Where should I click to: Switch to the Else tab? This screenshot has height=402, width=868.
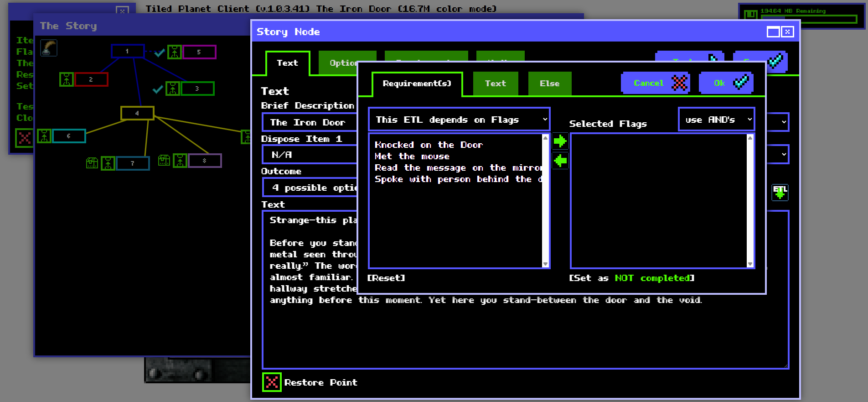tap(549, 84)
